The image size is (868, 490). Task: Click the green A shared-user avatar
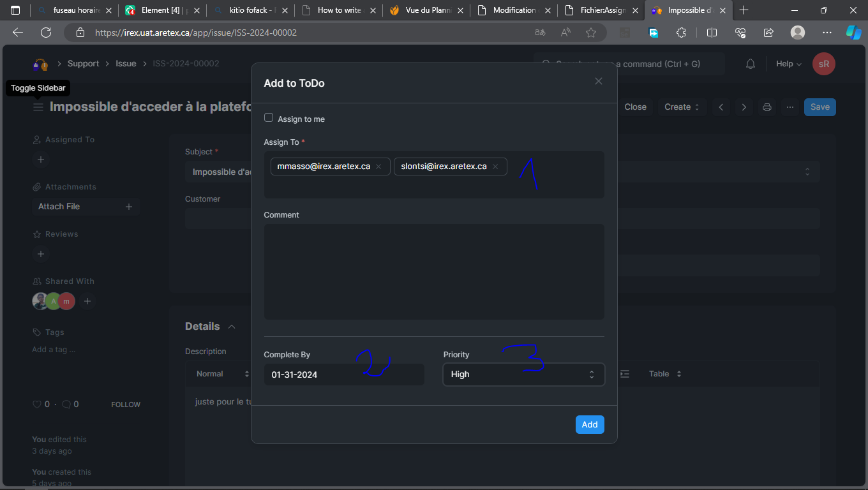(x=53, y=301)
